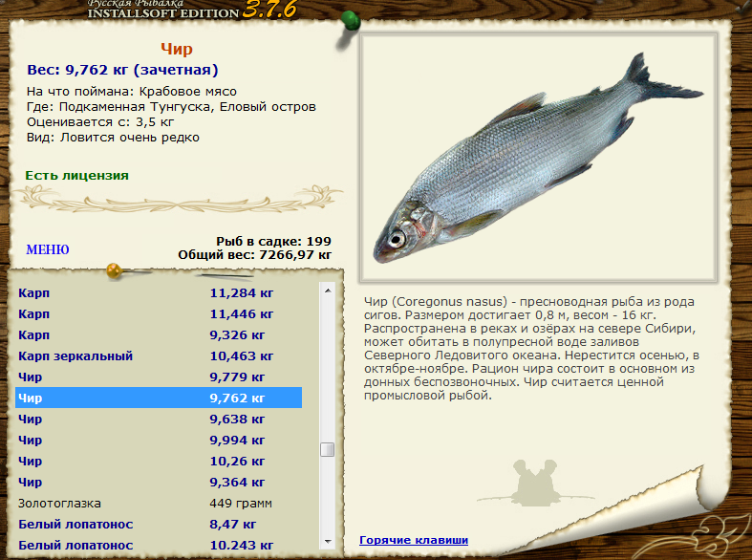
Task: Click Общий вес: 7266,97 кг text
Action: point(255,254)
